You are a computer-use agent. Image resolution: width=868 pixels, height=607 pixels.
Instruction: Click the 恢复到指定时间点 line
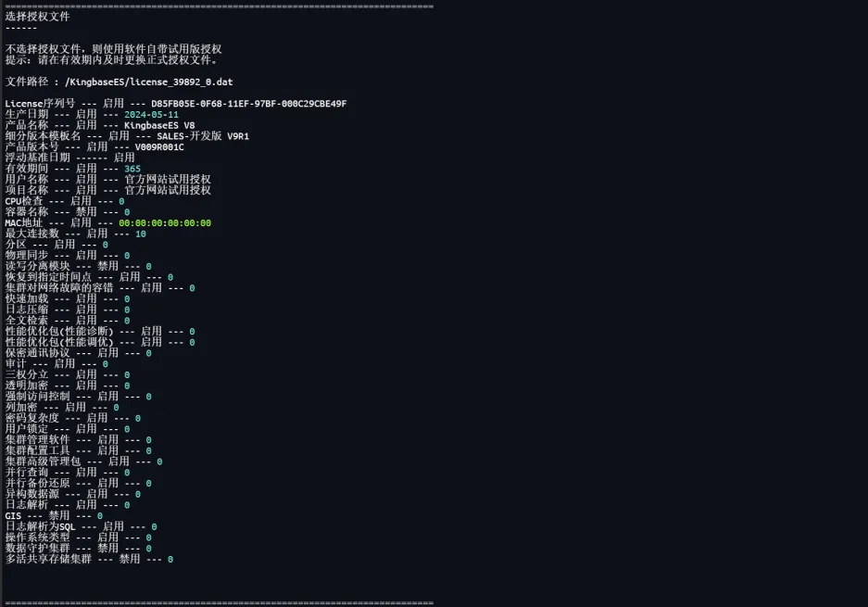[x=89, y=277]
